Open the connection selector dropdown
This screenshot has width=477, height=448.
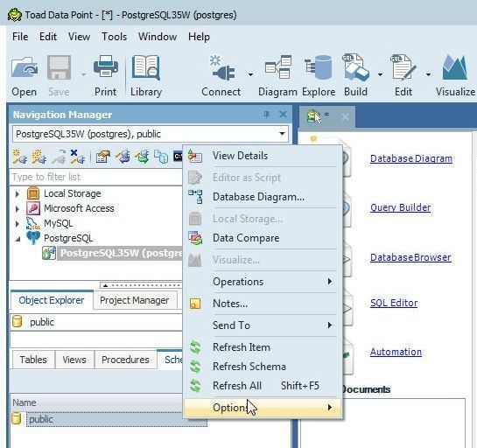[282, 134]
